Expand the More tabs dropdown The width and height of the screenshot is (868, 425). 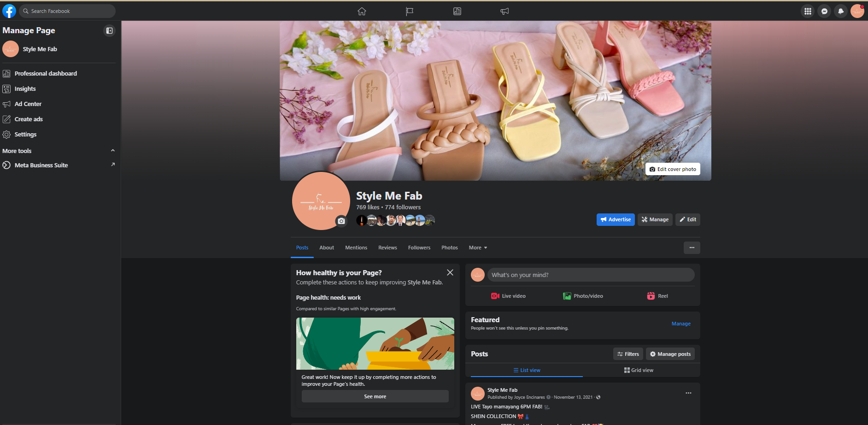[478, 248]
